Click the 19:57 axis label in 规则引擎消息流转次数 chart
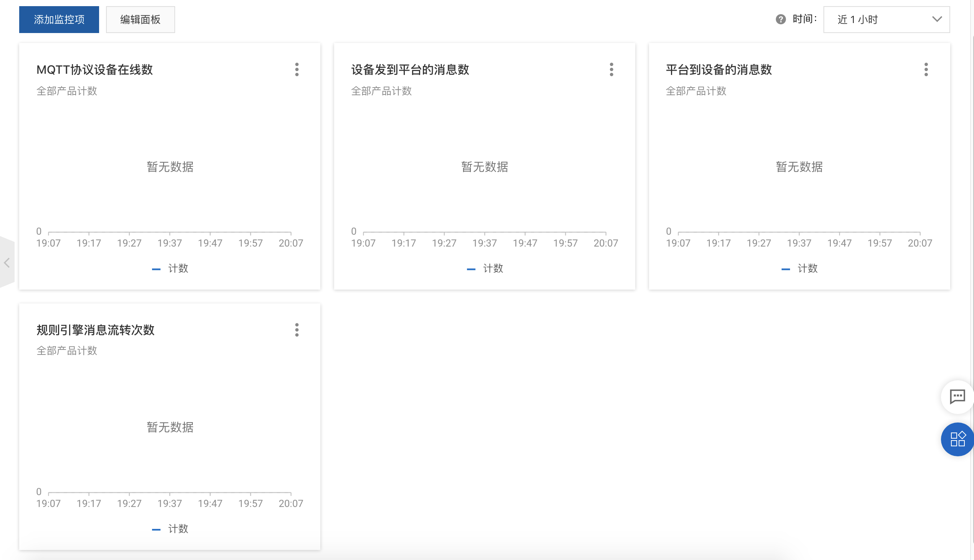 pyautogui.click(x=250, y=504)
